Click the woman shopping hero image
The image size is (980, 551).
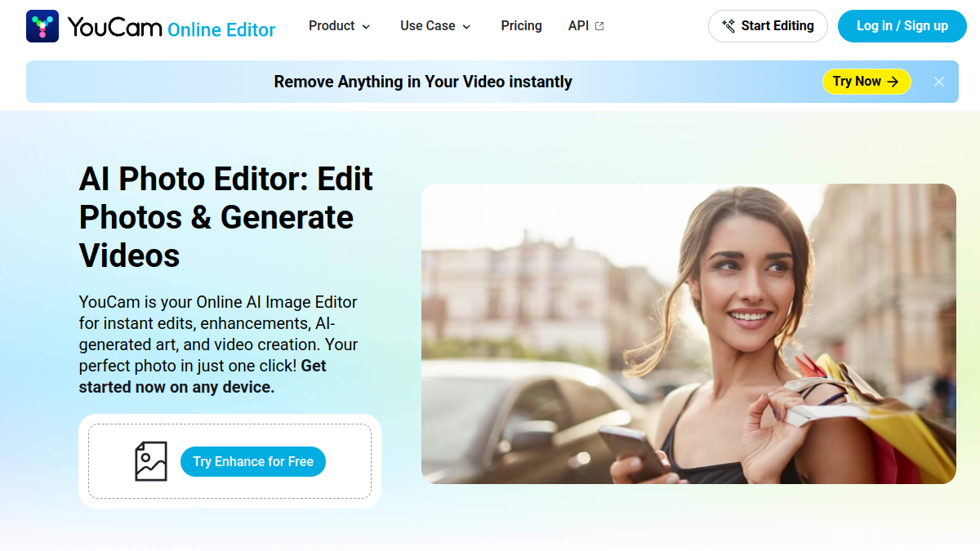coord(688,334)
